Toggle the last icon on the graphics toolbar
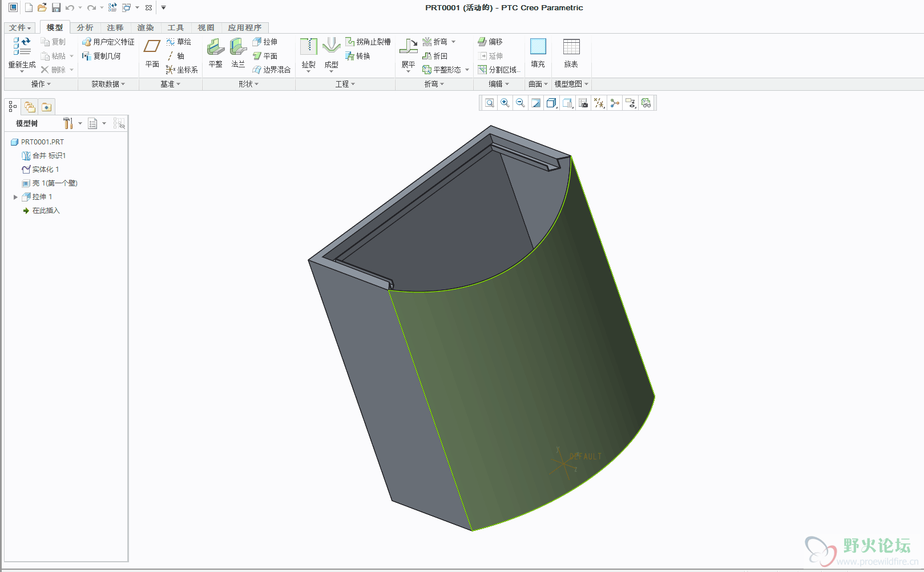 click(646, 103)
